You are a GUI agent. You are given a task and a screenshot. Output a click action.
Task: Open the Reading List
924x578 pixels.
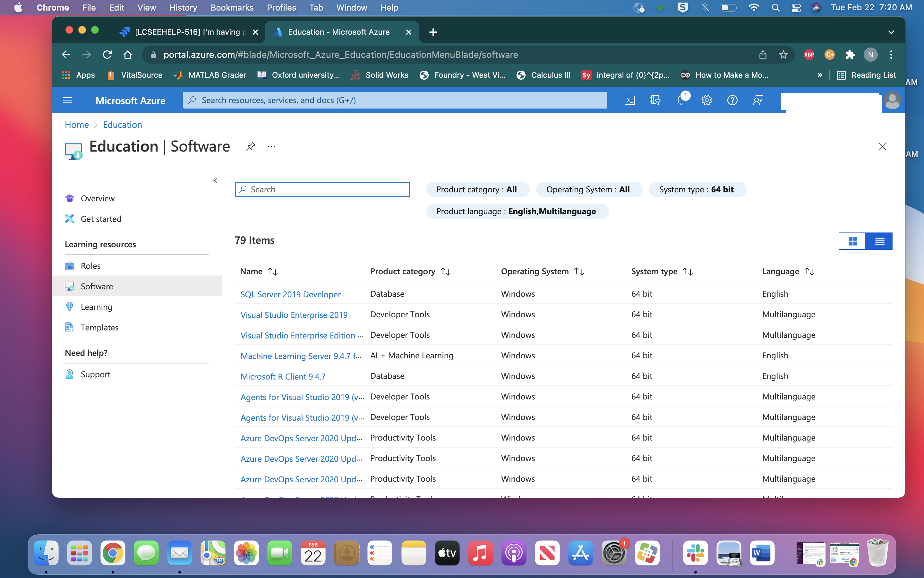pyautogui.click(x=866, y=75)
